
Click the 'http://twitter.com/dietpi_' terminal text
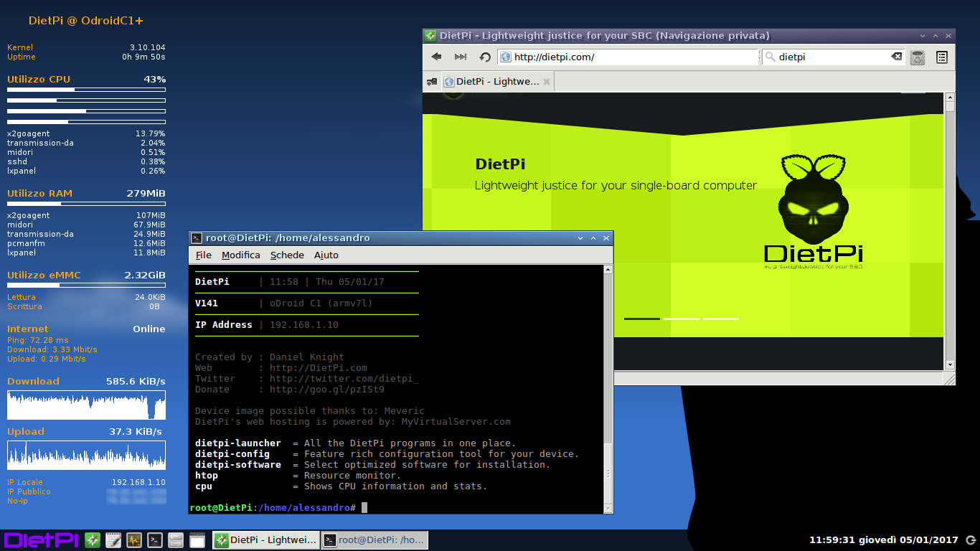344,379
